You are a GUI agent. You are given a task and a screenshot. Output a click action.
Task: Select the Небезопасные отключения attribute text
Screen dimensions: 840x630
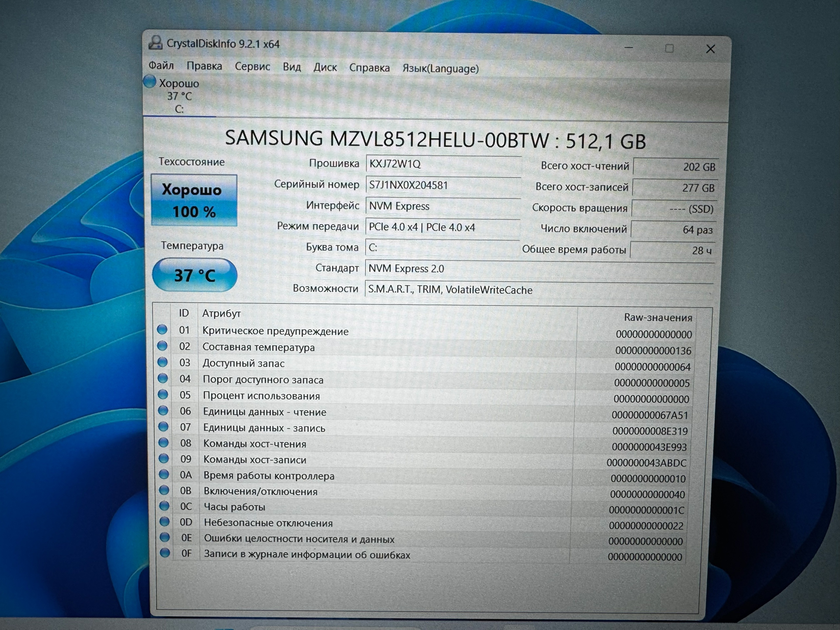click(268, 523)
